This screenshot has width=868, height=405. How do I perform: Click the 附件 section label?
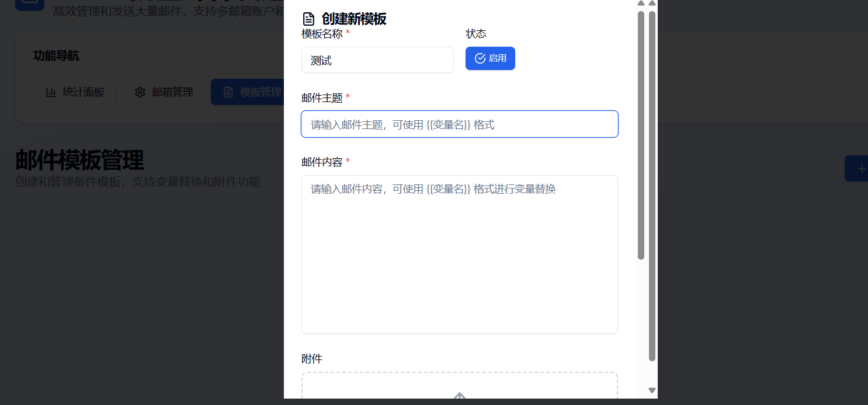tap(312, 358)
